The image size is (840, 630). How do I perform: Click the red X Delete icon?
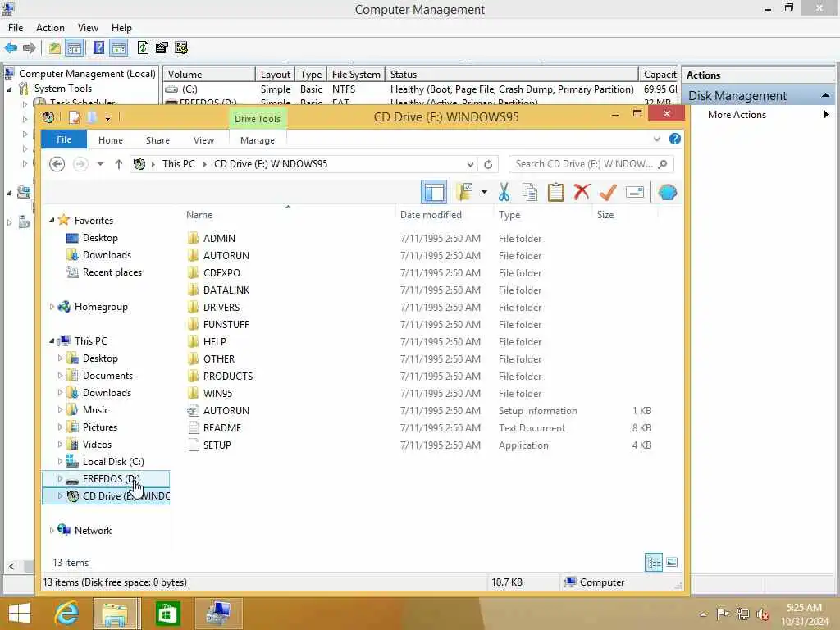point(582,192)
